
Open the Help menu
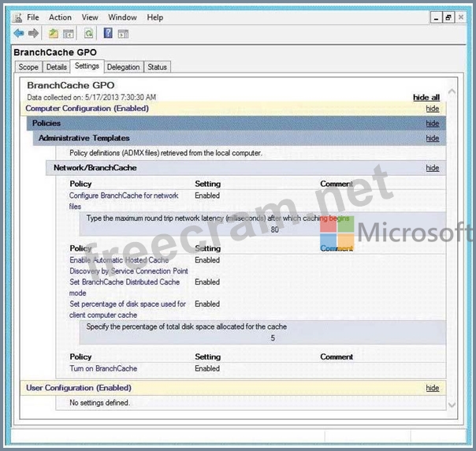[x=154, y=17]
